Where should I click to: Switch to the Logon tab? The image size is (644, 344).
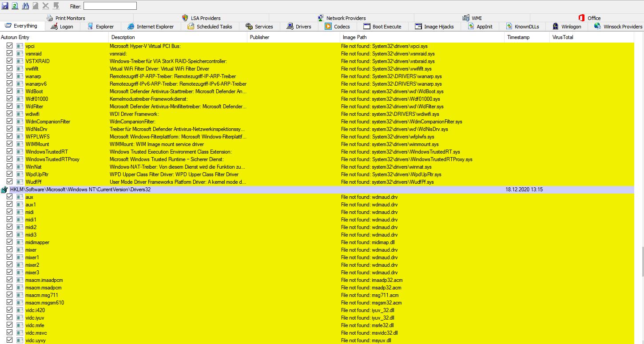click(x=62, y=27)
